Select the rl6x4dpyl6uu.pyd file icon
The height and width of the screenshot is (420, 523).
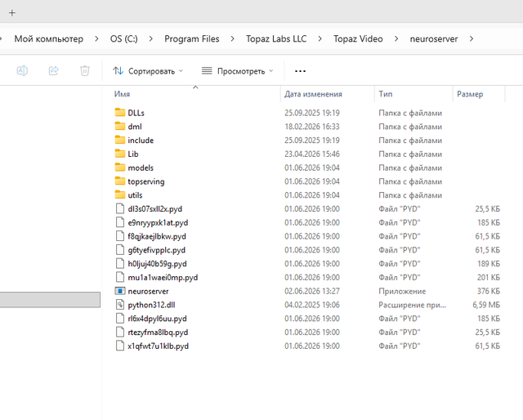[x=120, y=318]
